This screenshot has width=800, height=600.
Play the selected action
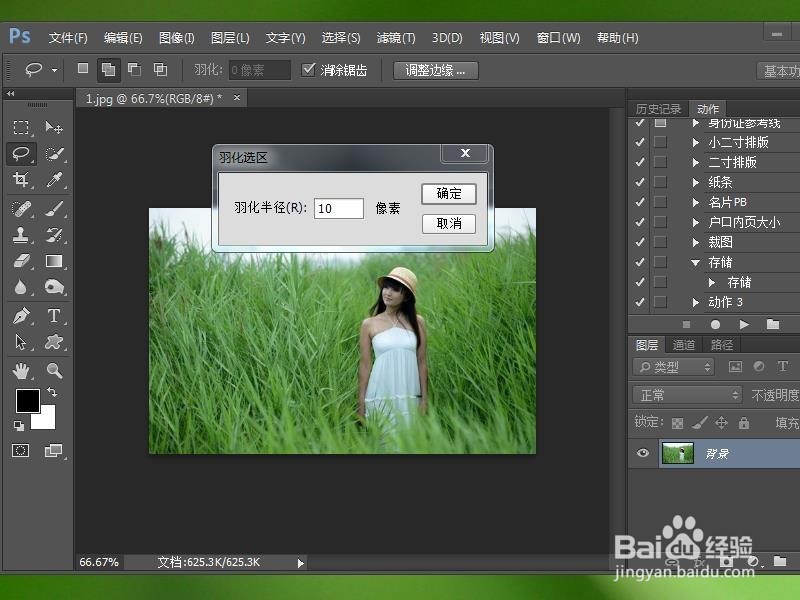(x=744, y=324)
